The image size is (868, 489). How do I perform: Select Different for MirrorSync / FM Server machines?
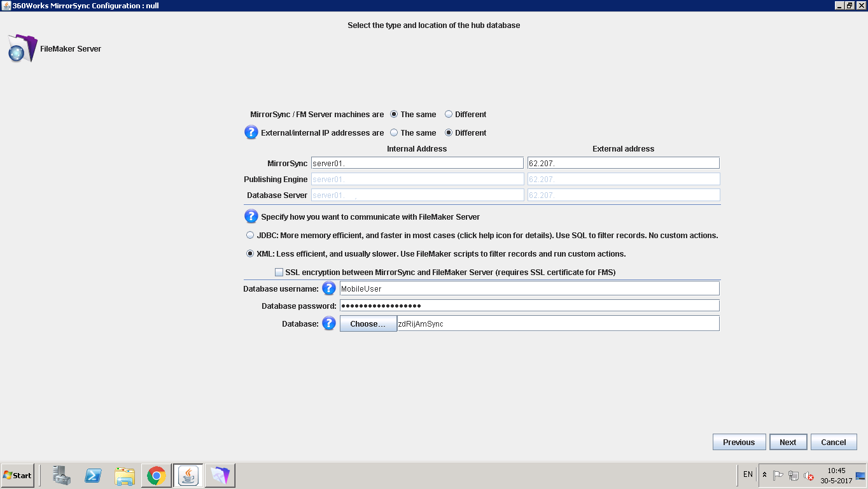[449, 115]
